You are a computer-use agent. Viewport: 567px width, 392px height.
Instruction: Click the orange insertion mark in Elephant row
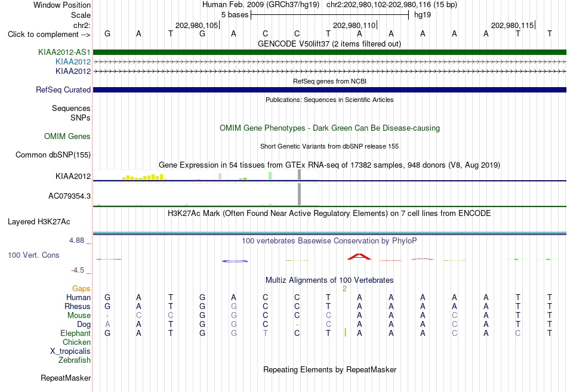pyautogui.click(x=345, y=333)
